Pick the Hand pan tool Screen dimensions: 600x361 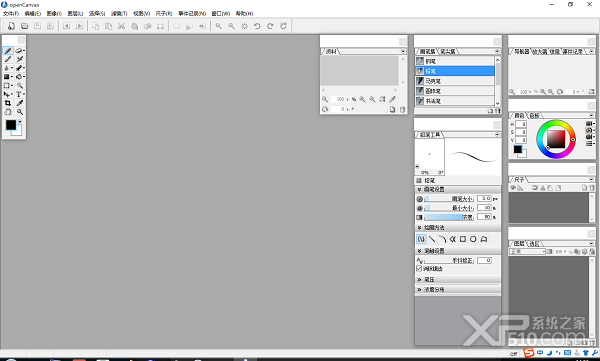[8, 112]
